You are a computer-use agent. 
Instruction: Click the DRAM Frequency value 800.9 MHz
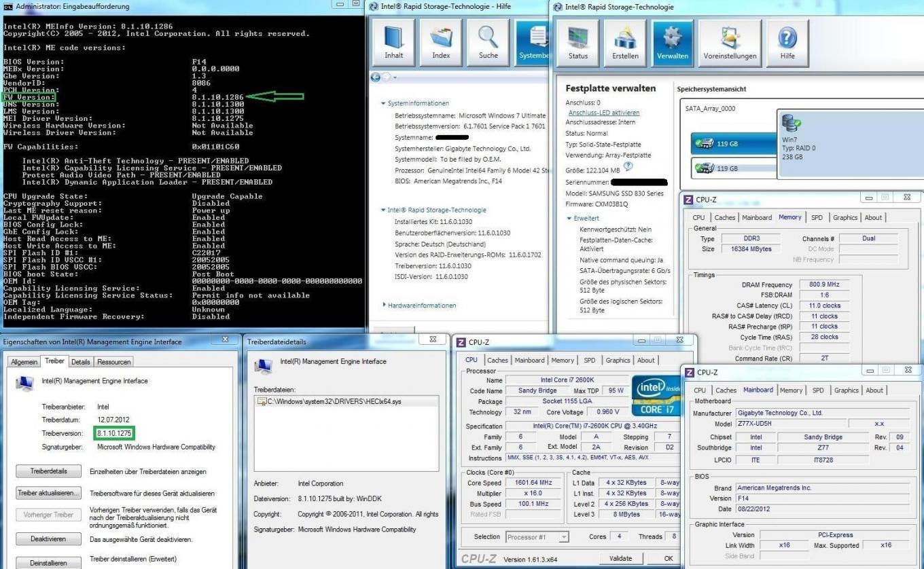(825, 284)
